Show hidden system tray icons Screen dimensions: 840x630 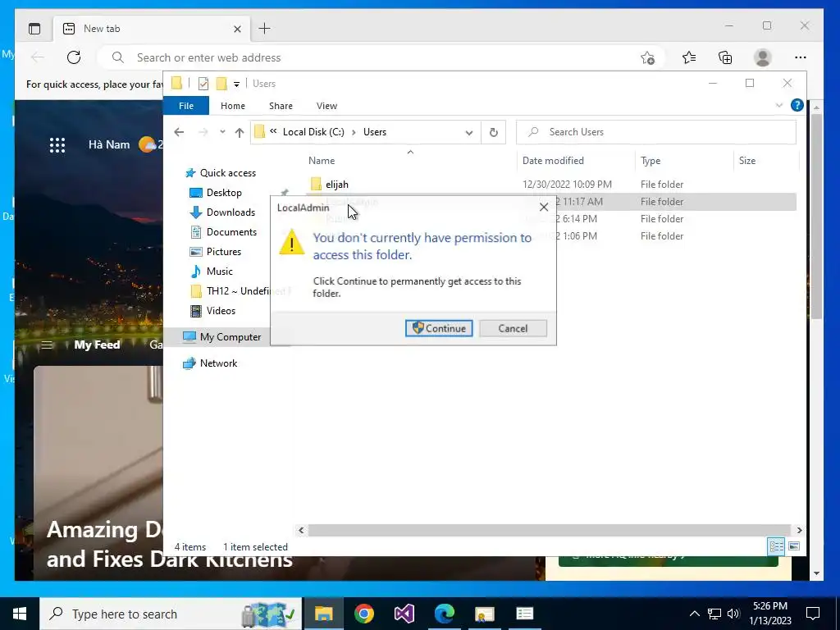point(694,614)
